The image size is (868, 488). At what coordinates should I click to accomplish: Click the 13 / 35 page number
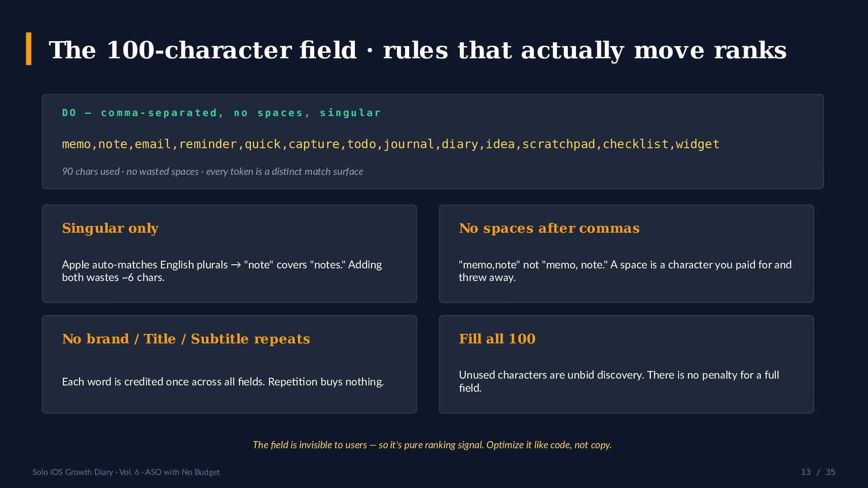(818, 472)
